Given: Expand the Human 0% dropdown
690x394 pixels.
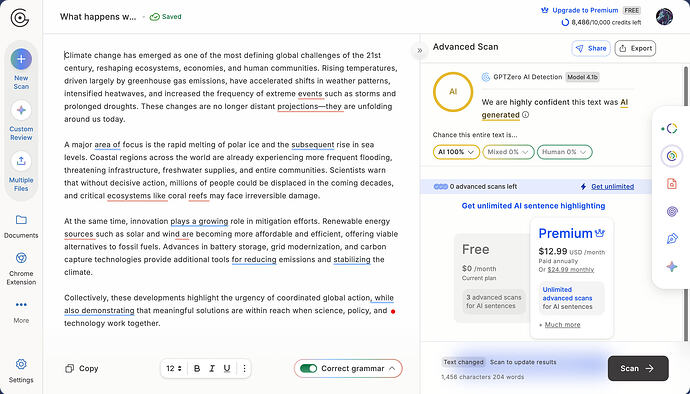Looking at the screenshot, I should click(565, 152).
